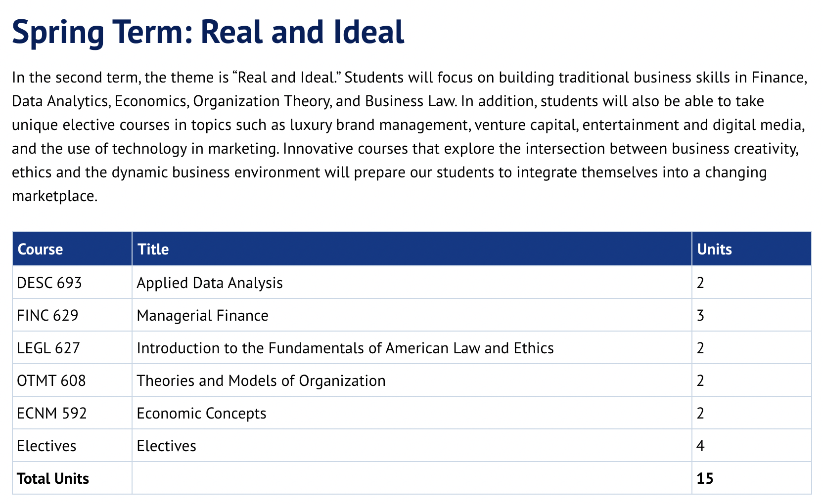Select the LEGL 627 course code
This screenshot has height=504, width=823.
click(x=48, y=348)
